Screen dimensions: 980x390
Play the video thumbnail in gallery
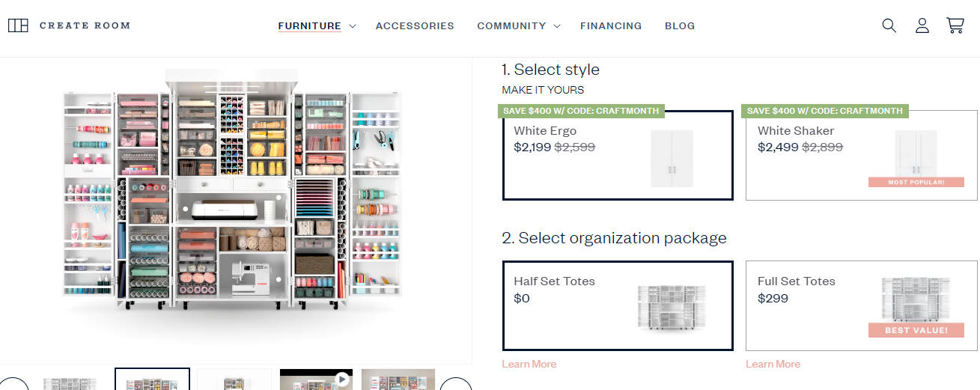pyautogui.click(x=316, y=380)
